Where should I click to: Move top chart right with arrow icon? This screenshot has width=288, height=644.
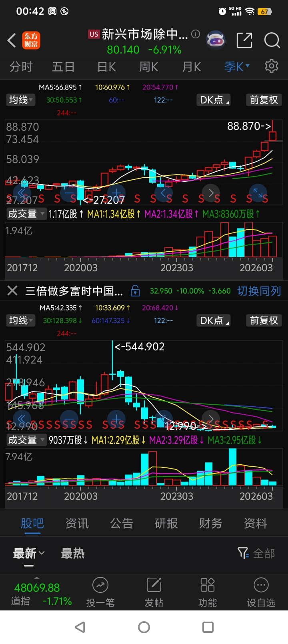(x=211, y=193)
